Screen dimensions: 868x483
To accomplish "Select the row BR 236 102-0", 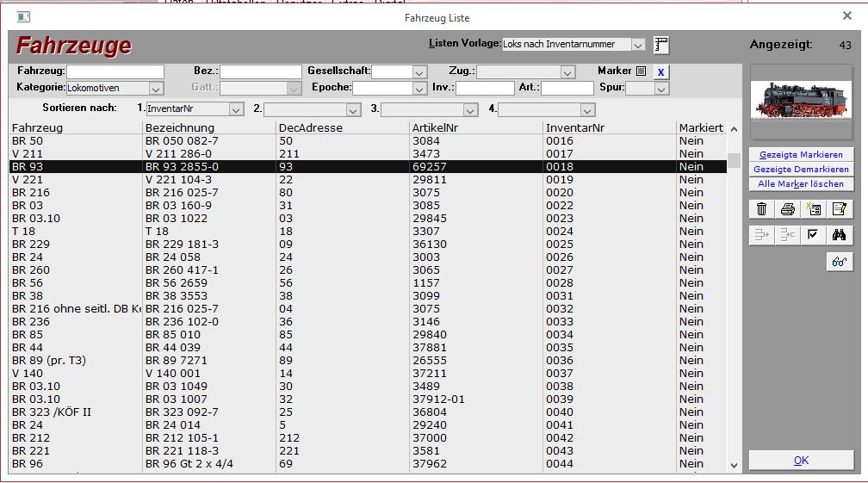I will point(369,321).
